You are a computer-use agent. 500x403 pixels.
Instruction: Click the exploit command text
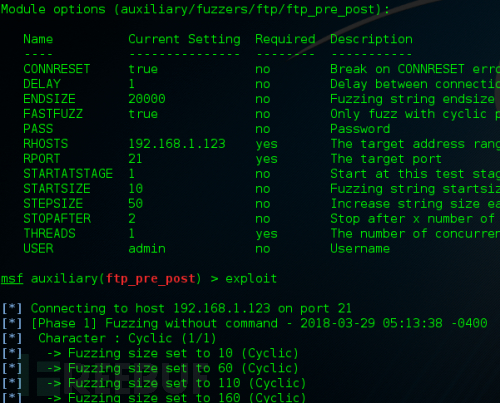[x=251, y=279]
